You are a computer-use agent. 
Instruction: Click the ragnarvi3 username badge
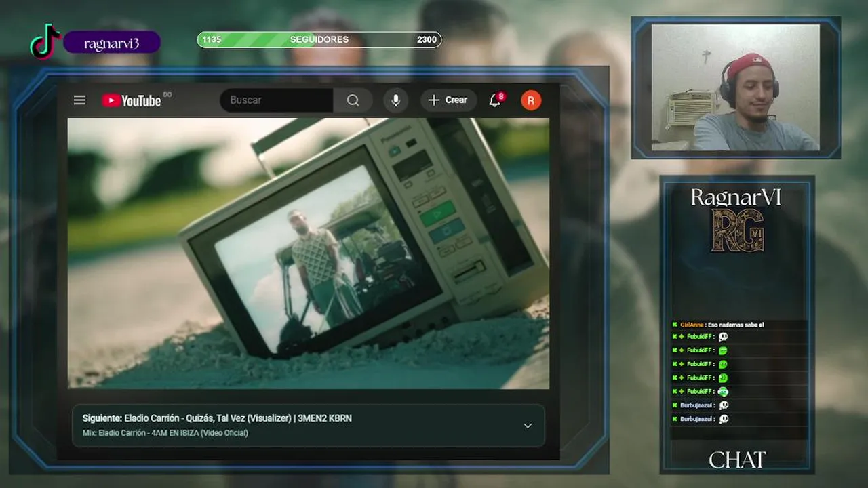coord(112,43)
